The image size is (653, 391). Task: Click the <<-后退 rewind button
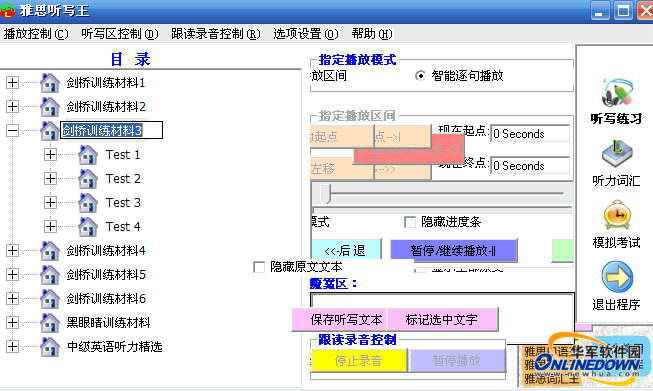click(346, 250)
